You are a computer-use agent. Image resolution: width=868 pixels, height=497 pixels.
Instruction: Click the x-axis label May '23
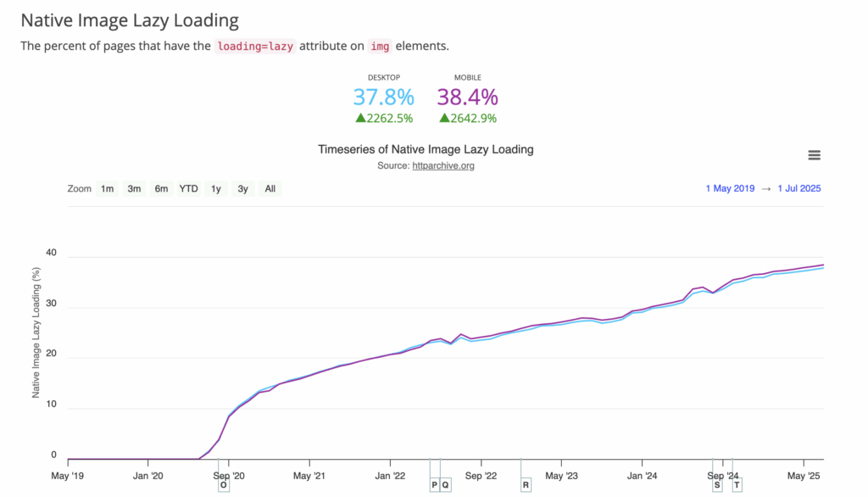tap(561, 476)
